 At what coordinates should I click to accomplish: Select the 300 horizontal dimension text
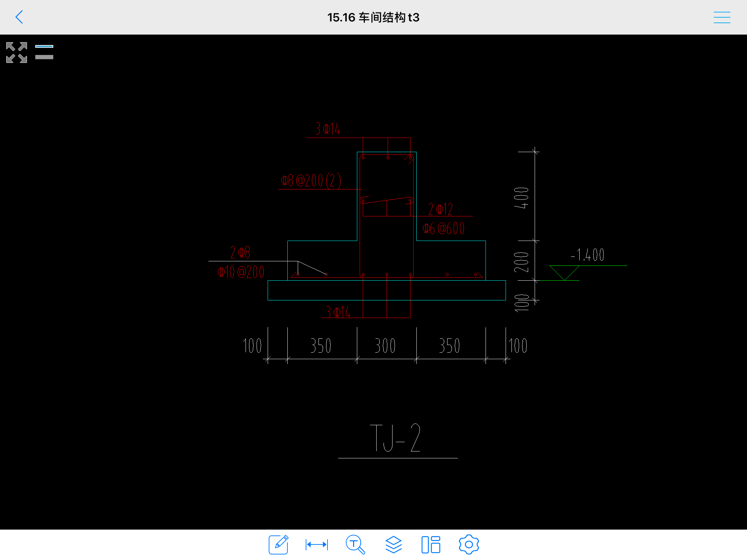(385, 346)
